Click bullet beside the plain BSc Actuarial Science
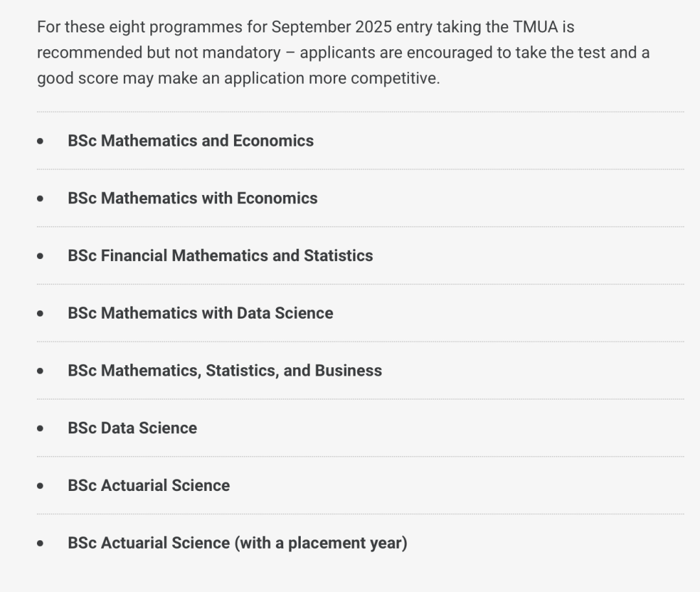The width and height of the screenshot is (700, 592). 41,486
